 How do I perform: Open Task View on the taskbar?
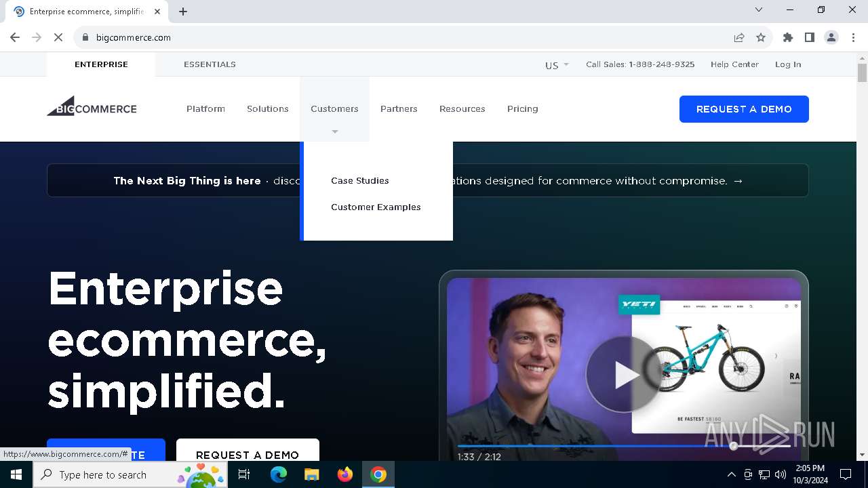244,474
